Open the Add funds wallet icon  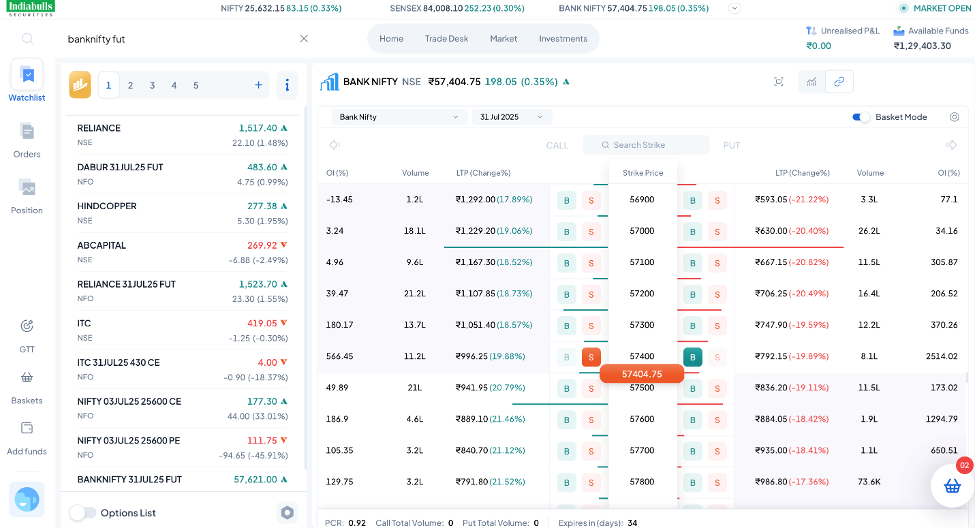click(27, 428)
